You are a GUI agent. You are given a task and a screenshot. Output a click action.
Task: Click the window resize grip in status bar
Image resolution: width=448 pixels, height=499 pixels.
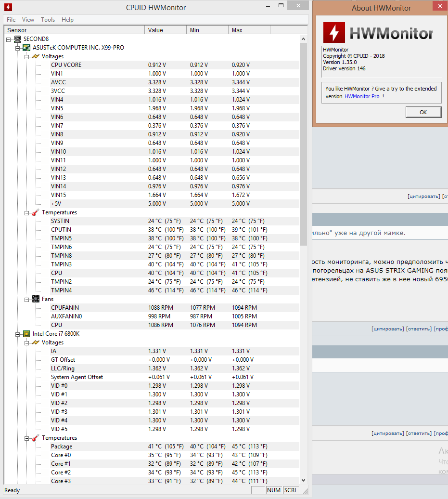tap(305, 491)
